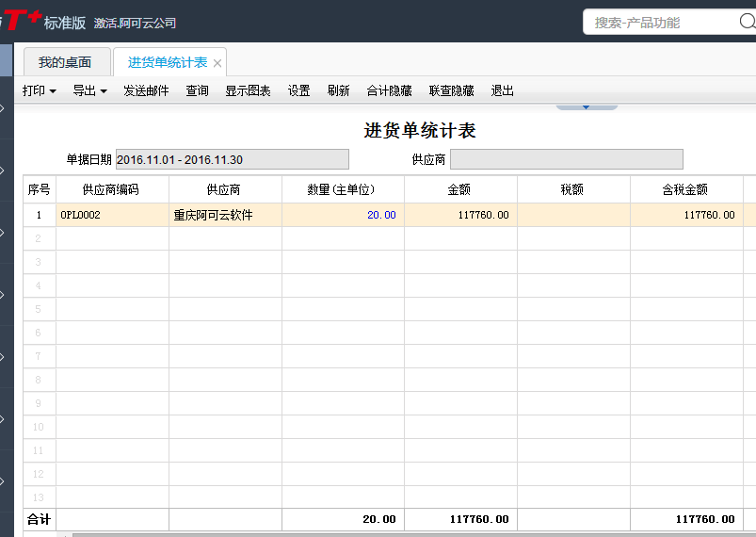Select the 进货单统计表 tab
756x537 pixels.
167,62
